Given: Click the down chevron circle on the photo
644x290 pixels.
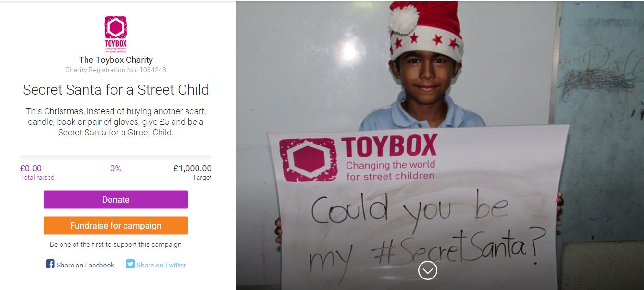Looking at the screenshot, I should pos(428,270).
